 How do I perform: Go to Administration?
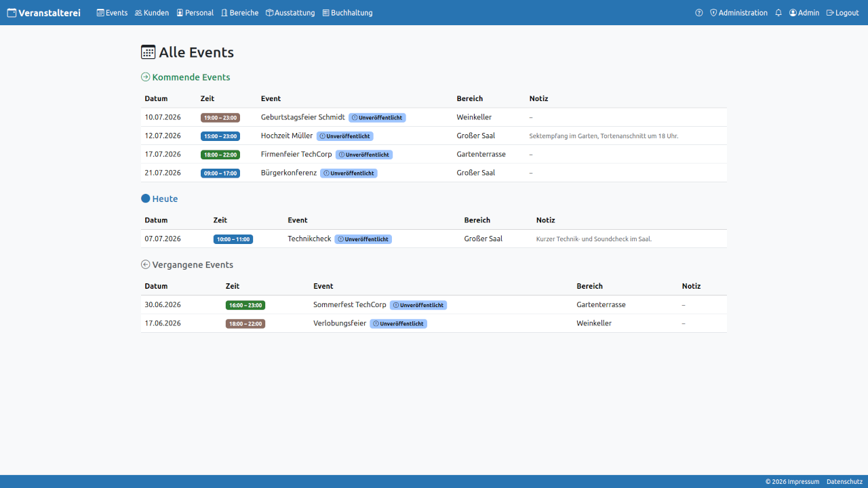click(x=738, y=13)
